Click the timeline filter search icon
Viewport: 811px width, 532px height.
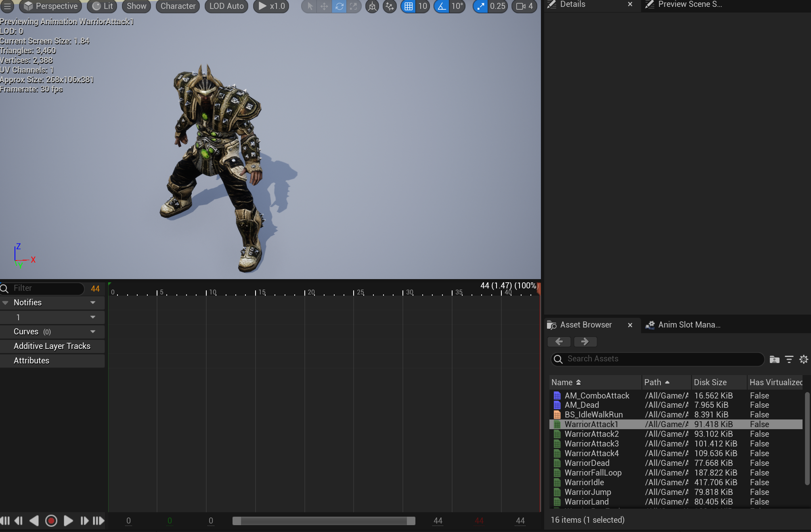coord(4,288)
